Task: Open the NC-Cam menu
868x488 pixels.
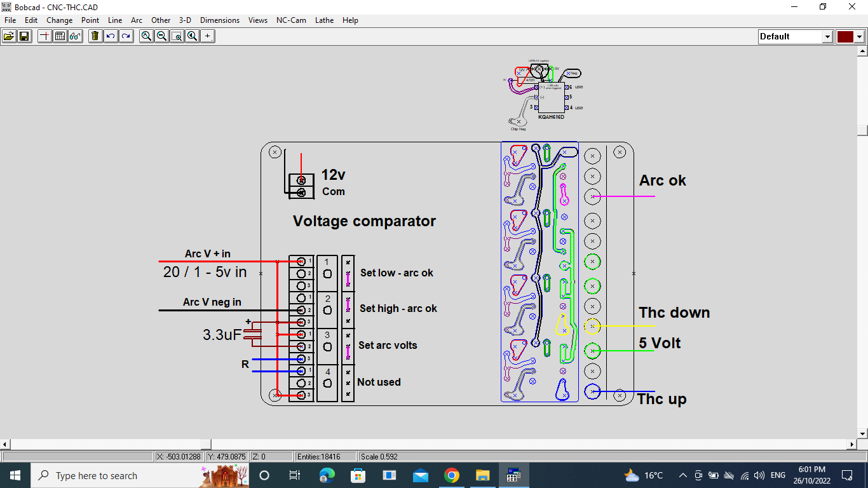Action: click(291, 20)
